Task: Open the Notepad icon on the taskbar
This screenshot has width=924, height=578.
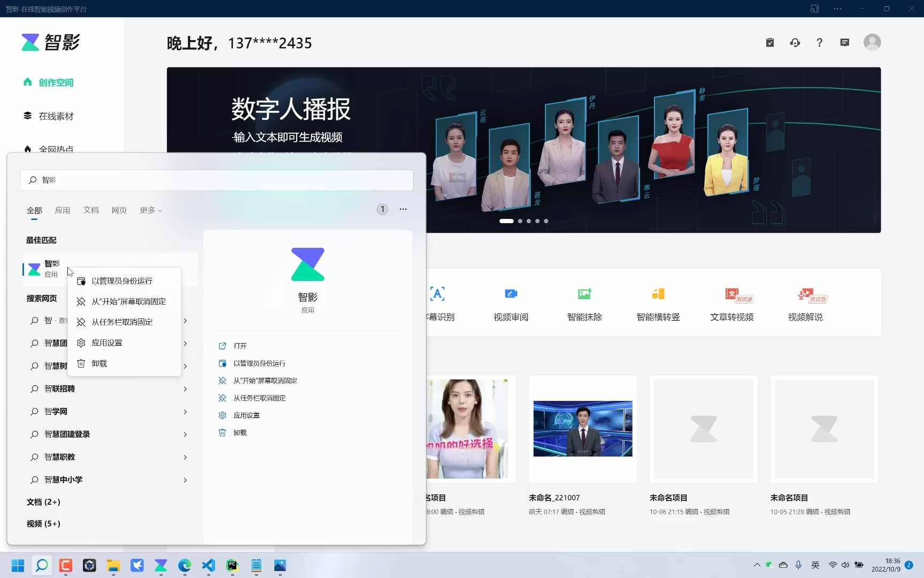Action: click(256, 566)
